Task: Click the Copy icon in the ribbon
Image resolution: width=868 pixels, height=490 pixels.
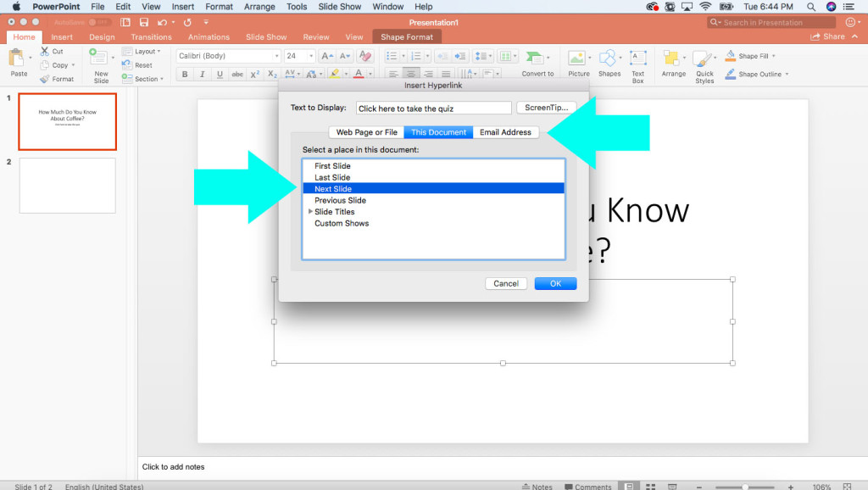Action: 45,64
